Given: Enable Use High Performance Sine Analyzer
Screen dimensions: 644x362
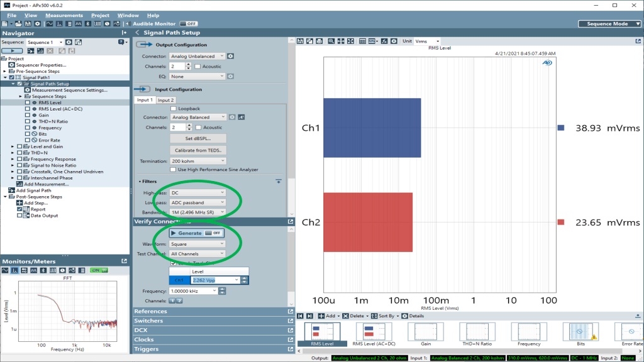Looking at the screenshot, I should tap(174, 170).
